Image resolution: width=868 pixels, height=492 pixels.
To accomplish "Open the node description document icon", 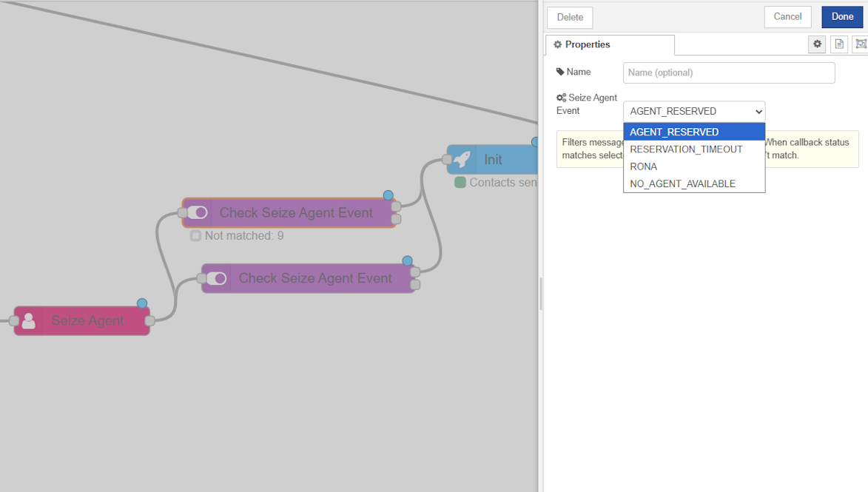I will point(838,44).
